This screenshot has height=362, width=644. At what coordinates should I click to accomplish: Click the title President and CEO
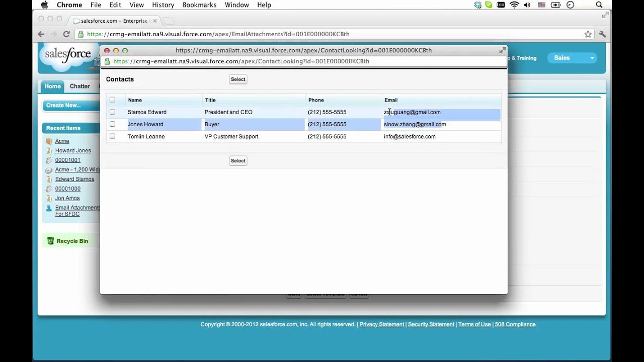[x=228, y=112]
